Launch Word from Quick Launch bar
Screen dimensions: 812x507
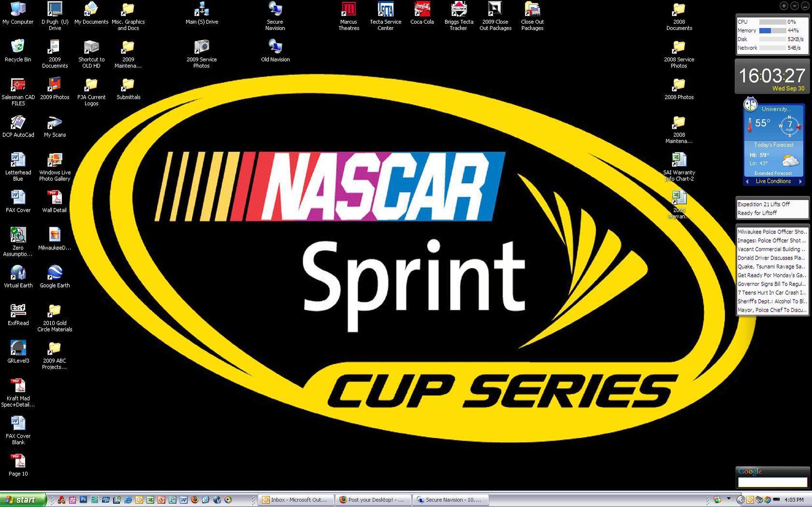184,500
